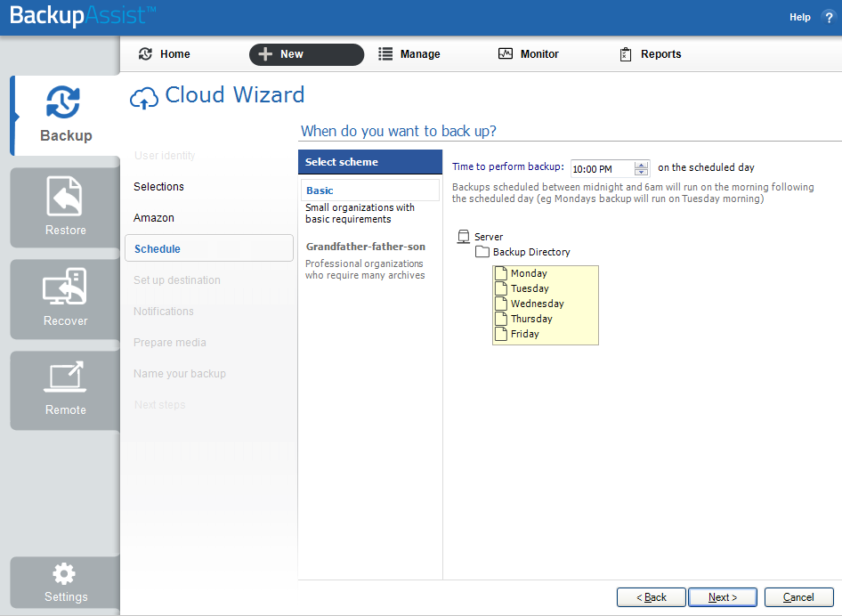The width and height of the screenshot is (842, 616).
Task: Click the backup time input field
Action: click(602, 168)
